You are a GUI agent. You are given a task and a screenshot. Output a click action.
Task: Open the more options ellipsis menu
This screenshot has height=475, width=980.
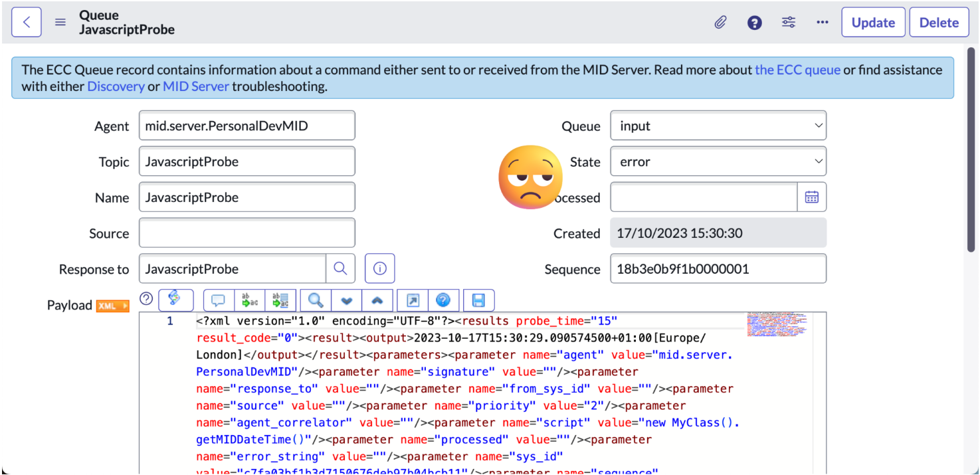pyautogui.click(x=823, y=23)
